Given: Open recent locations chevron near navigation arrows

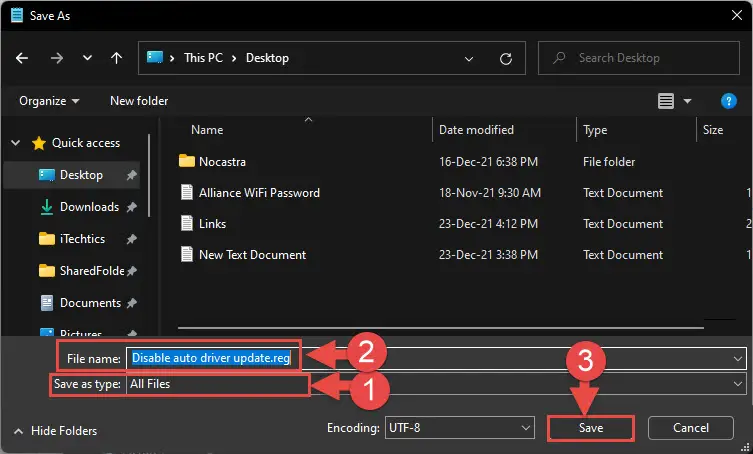Looking at the screenshot, I should click(x=87, y=58).
